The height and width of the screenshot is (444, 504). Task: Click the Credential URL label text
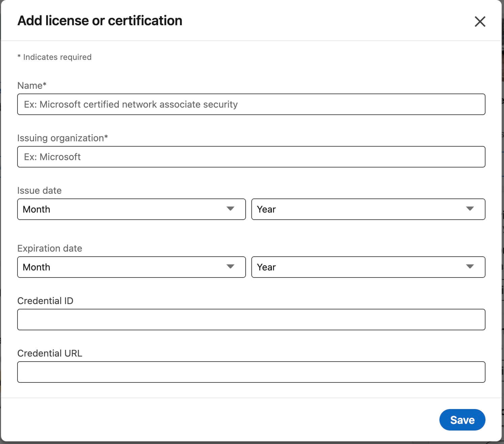49,353
